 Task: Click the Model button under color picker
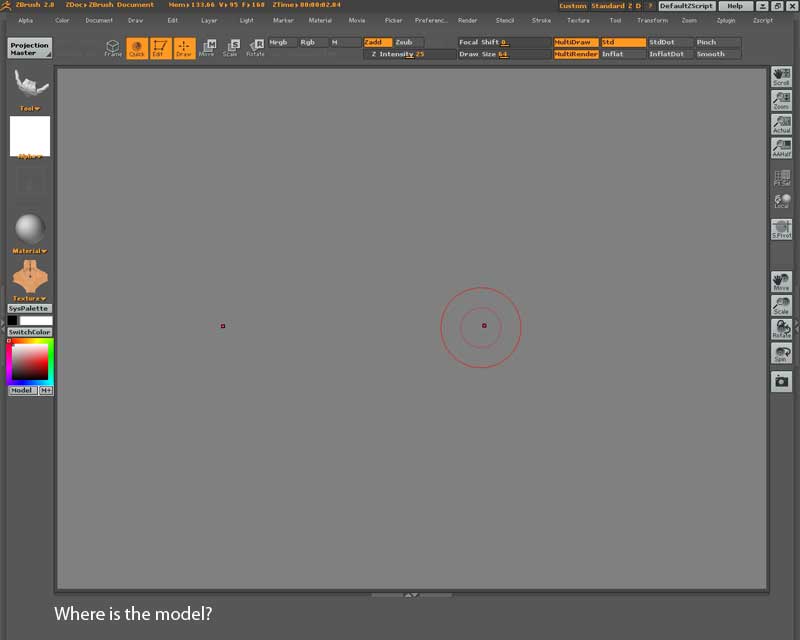click(22, 390)
